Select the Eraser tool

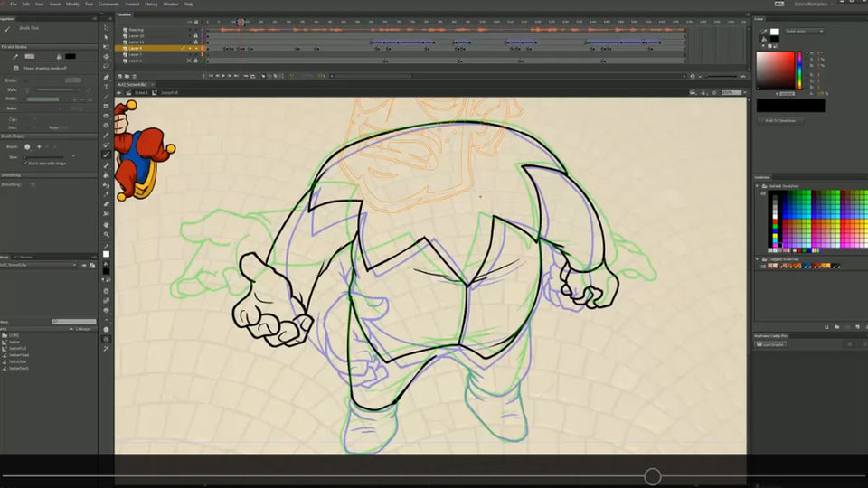(106, 204)
